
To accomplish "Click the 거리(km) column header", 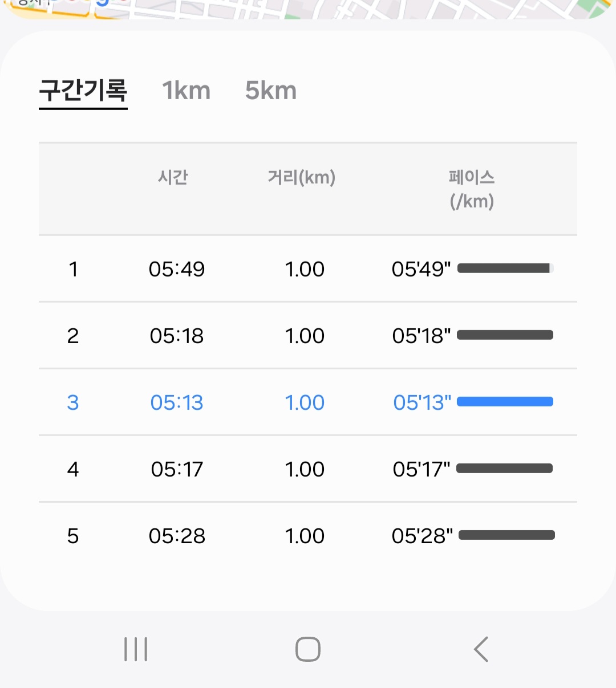I will pyautogui.click(x=302, y=177).
